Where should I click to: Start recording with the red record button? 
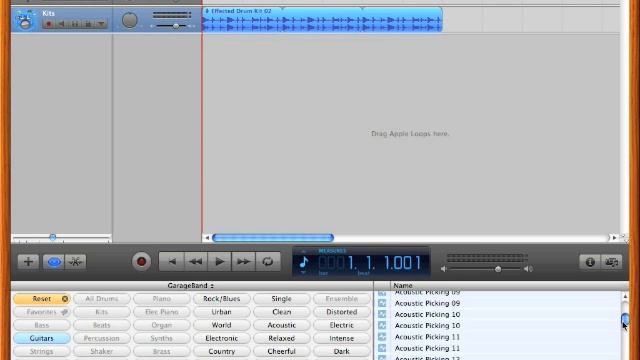(x=141, y=262)
